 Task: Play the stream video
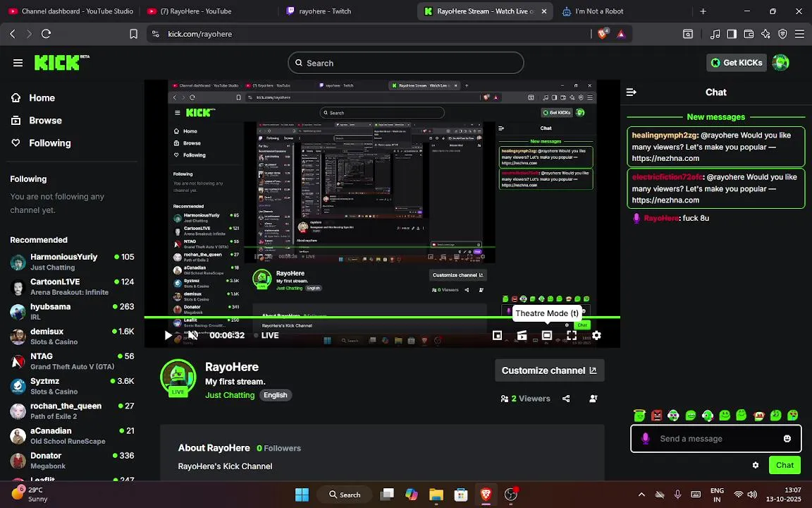tap(168, 335)
